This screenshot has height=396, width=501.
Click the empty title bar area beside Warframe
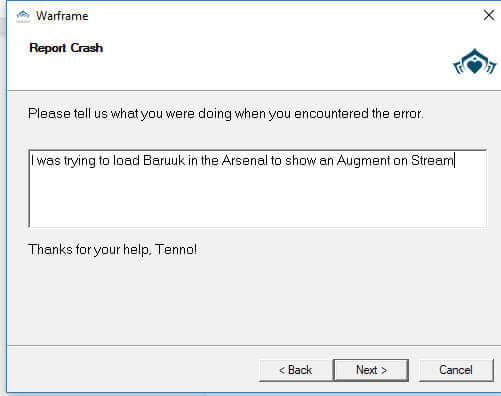click(283, 16)
